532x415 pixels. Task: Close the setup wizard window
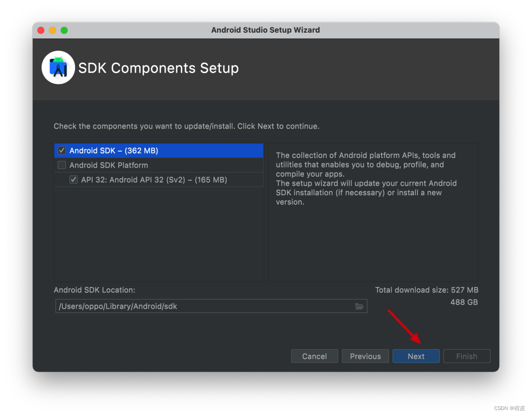coord(40,30)
